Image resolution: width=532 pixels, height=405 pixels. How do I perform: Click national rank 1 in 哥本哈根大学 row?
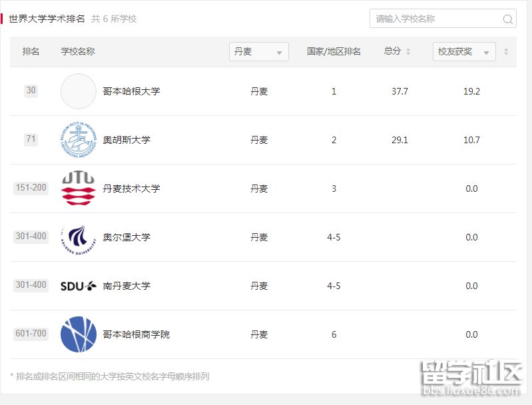coord(334,91)
